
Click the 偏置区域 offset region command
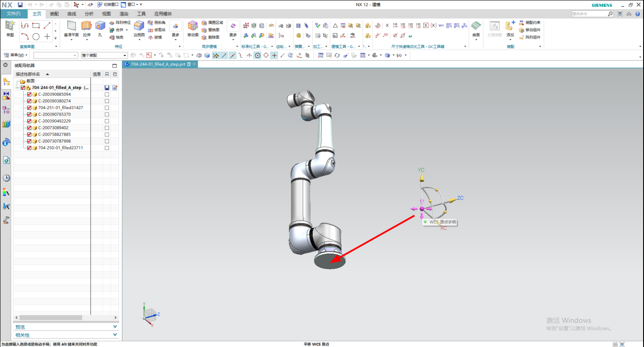[212, 22]
